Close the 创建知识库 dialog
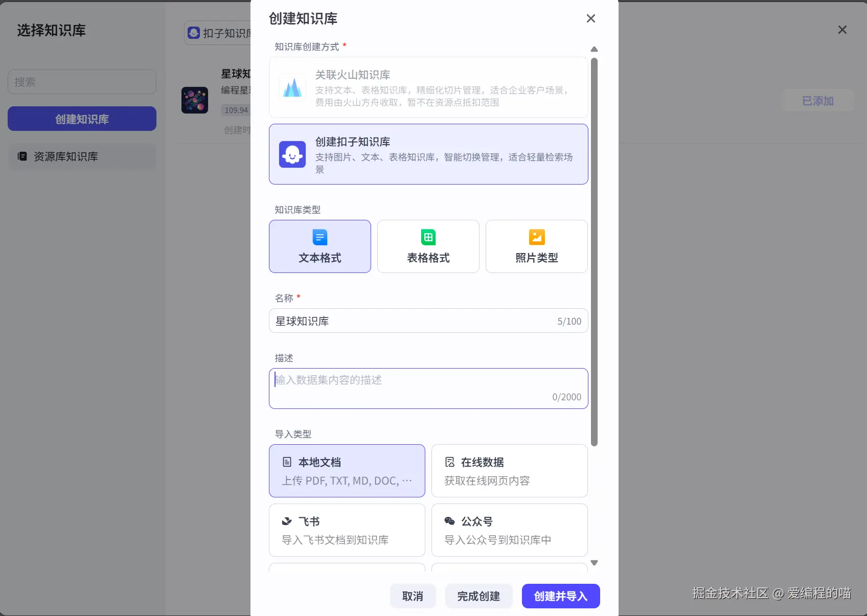Screen dimensions: 867x616 (591, 18)
